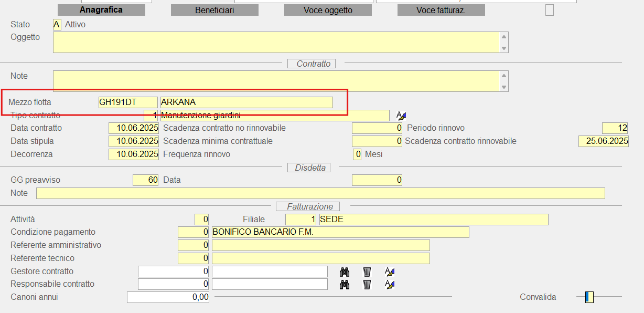The height and width of the screenshot is (313, 644).
Task: Select the Voce fatturaz. tab
Action: (x=441, y=10)
